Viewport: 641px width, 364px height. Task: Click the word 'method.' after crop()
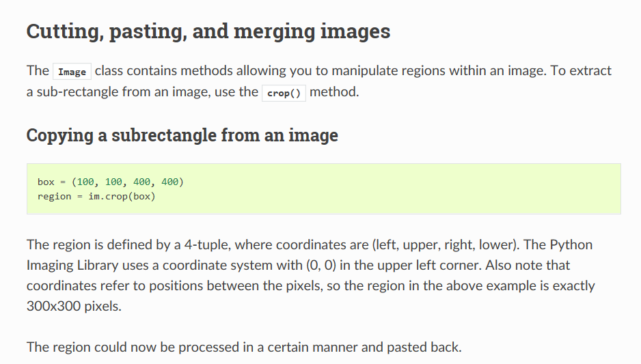(334, 92)
